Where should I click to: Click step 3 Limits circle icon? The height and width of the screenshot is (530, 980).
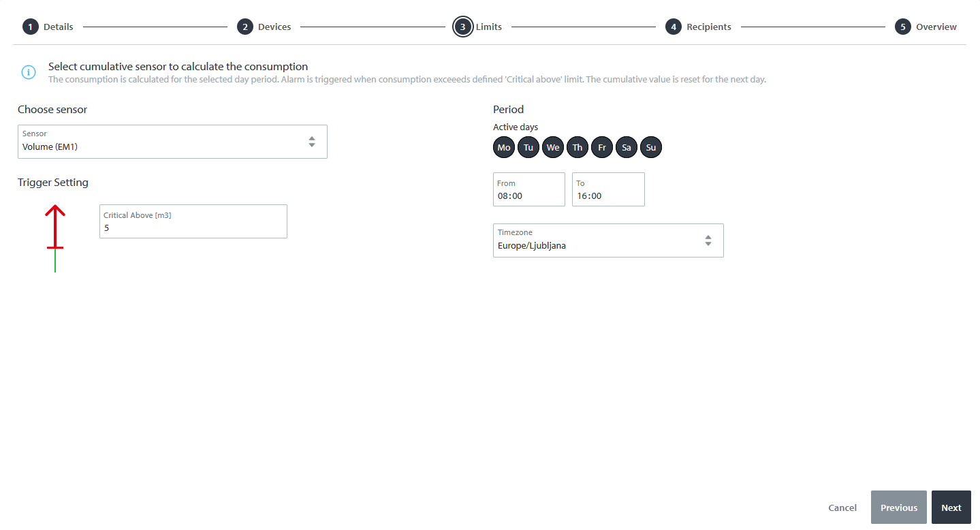click(462, 27)
